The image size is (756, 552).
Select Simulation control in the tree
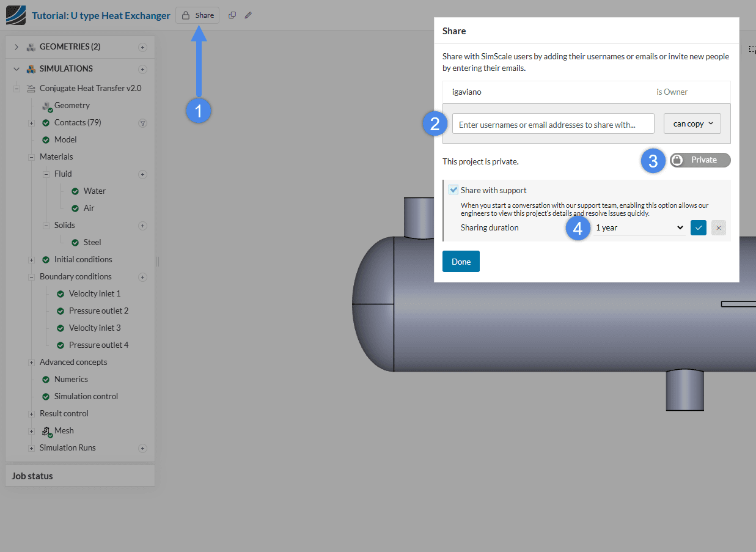86,396
